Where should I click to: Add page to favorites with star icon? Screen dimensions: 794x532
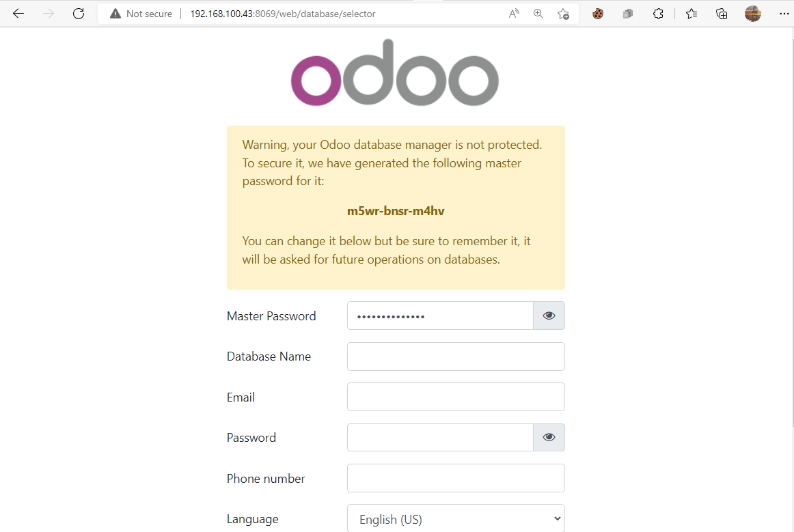point(563,14)
